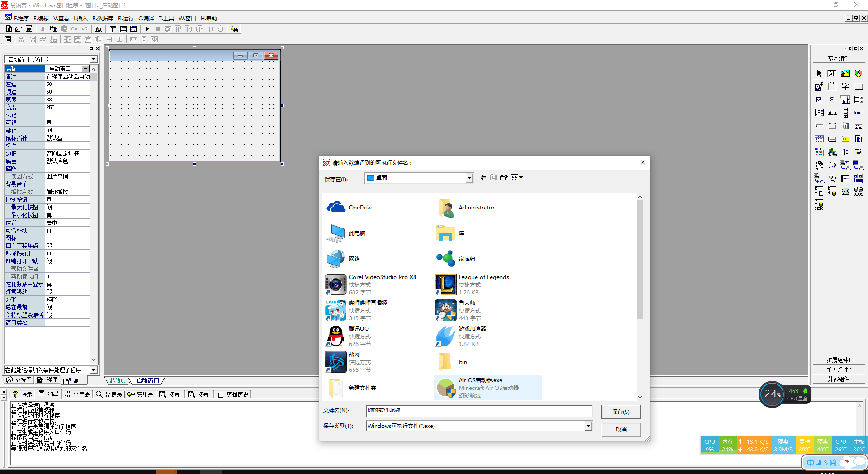This screenshot has height=474, width=868.
Task: Open the Administrator folder in file list
Action: point(466,207)
